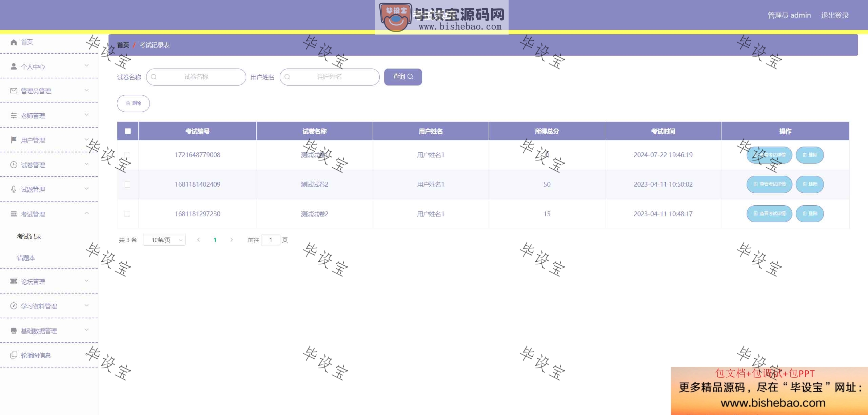Click the ticket icon for 论坛管理
Image resolution: width=868 pixels, height=415 pixels.
(x=14, y=281)
